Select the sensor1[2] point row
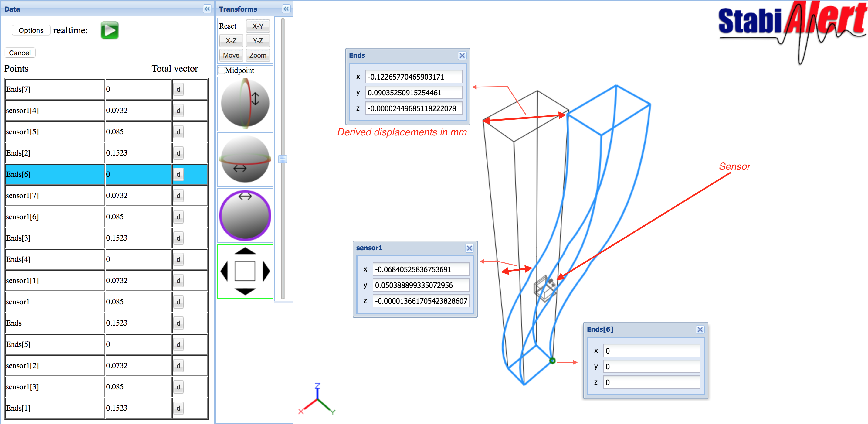The image size is (868, 424). (x=107, y=366)
